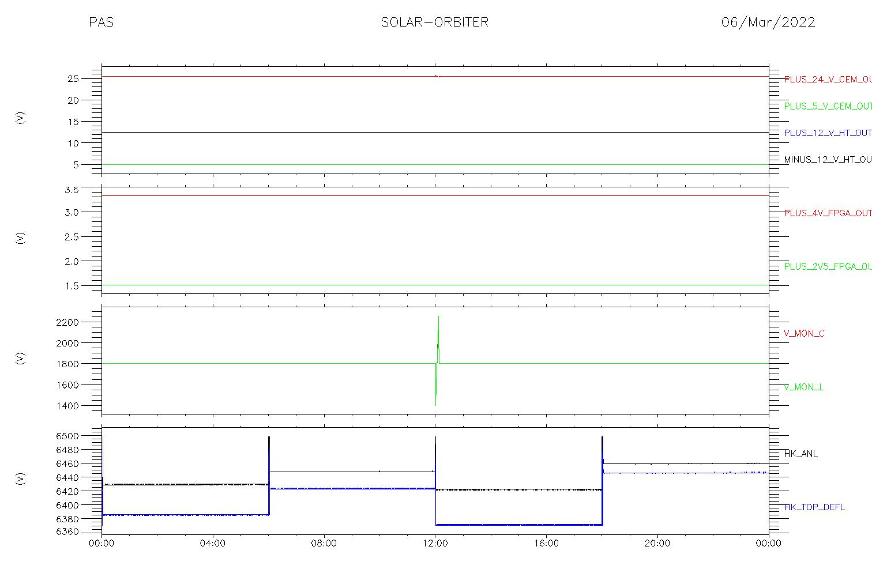Click the 25 tick label on the voltage axis
Image resolution: width=872 pixels, height=588 pixels.
tap(72, 78)
